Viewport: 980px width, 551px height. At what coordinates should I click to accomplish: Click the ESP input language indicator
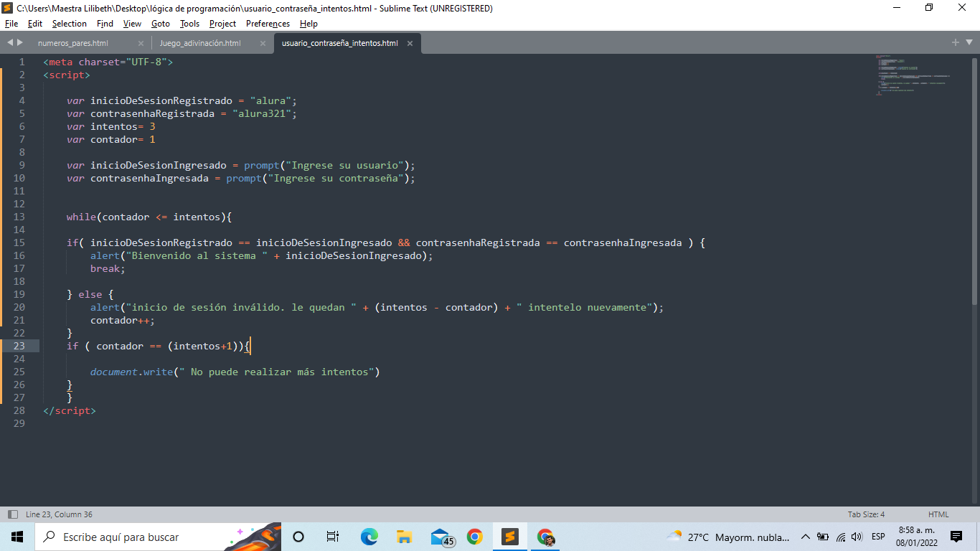pyautogui.click(x=878, y=537)
